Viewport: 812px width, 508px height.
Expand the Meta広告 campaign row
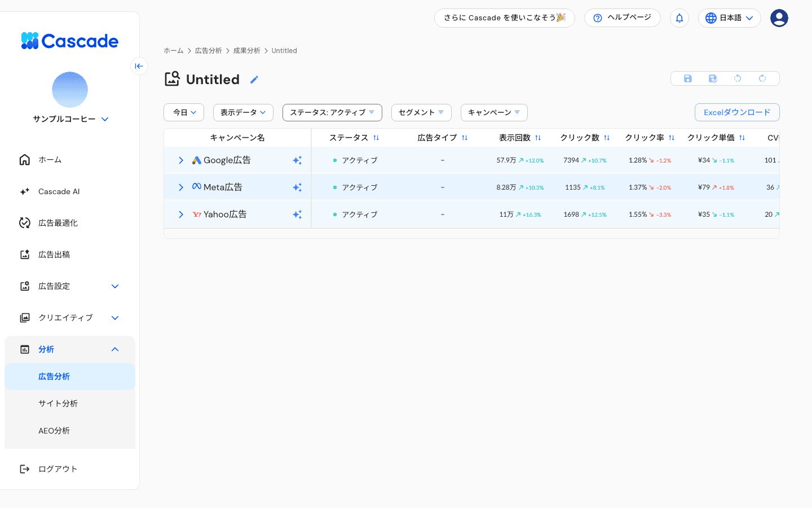[x=181, y=187]
